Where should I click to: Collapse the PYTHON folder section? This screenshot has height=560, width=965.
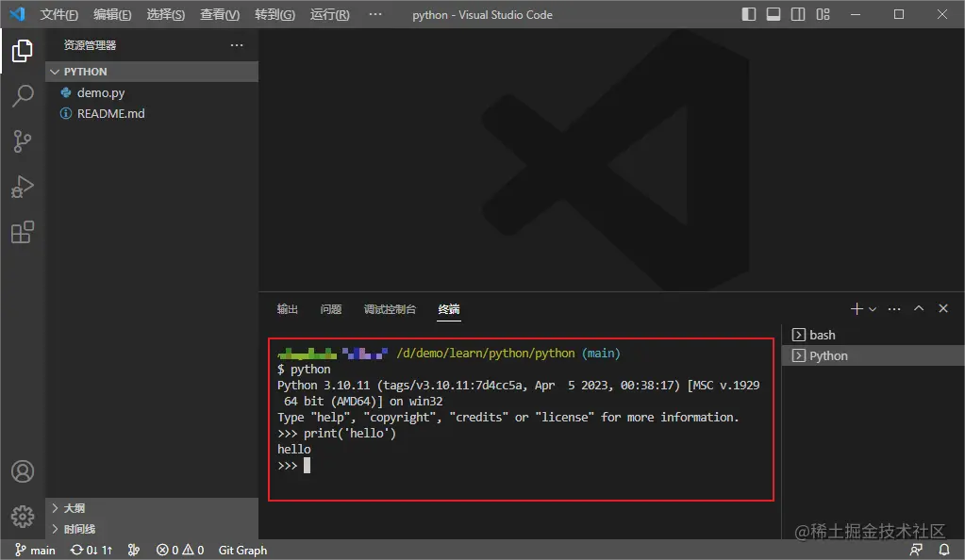pyautogui.click(x=152, y=72)
